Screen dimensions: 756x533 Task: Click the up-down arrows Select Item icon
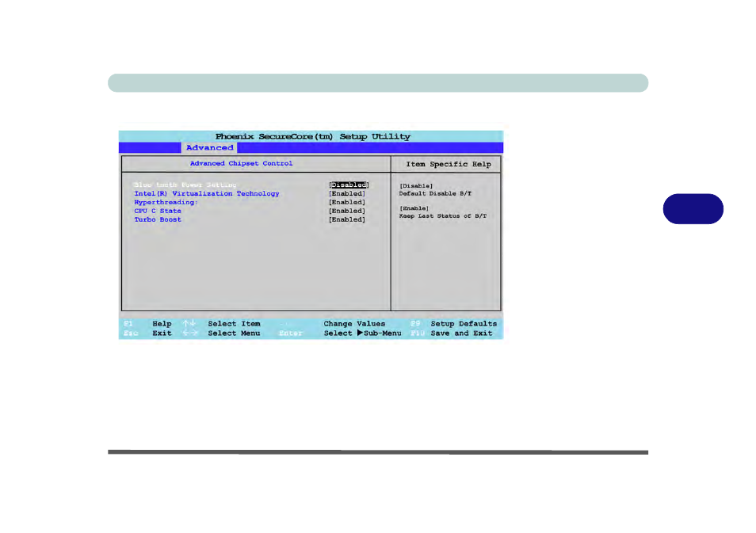click(x=188, y=324)
